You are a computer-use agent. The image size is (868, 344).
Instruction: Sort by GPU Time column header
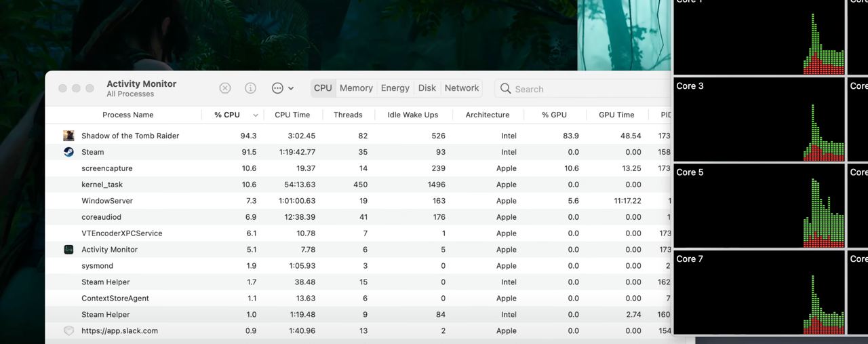616,115
